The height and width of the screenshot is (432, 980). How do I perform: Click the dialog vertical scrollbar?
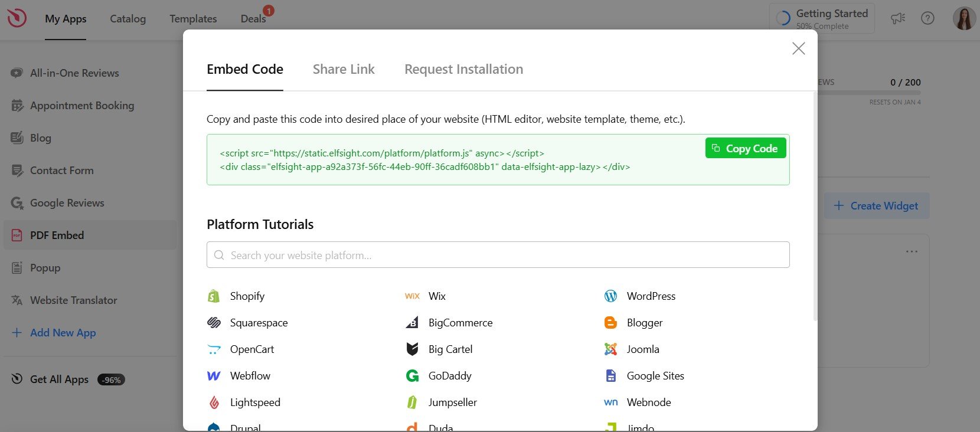[815, 207]
